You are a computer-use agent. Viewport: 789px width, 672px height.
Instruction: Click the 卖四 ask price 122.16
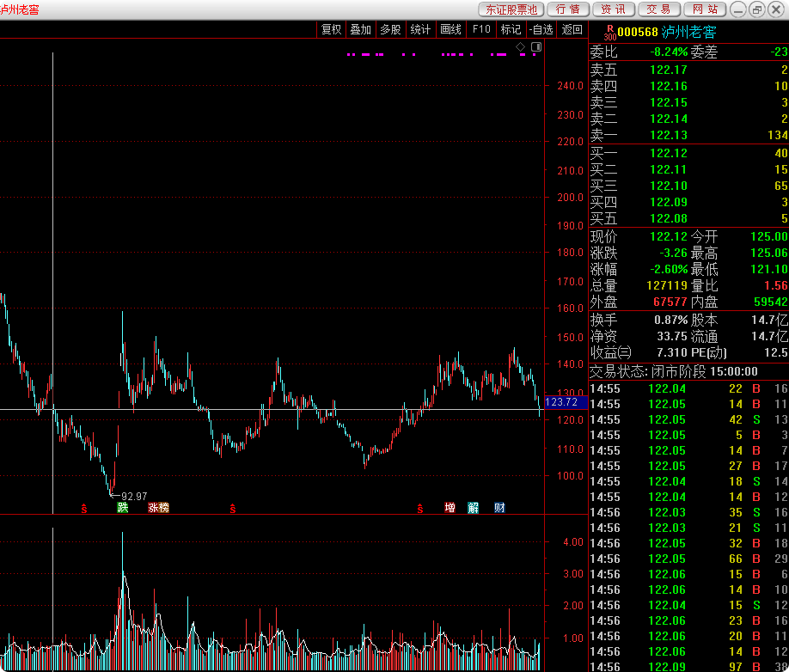(668, 86)
